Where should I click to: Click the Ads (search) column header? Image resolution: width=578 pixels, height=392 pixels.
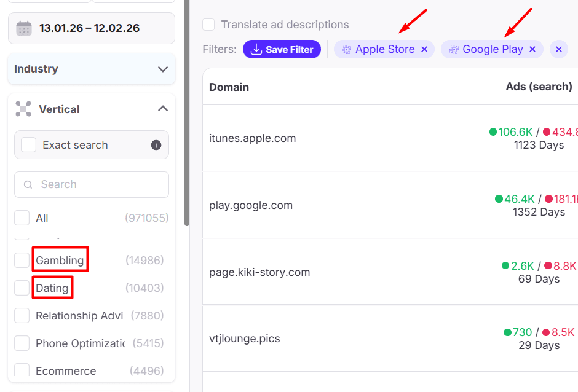(539, 87)
